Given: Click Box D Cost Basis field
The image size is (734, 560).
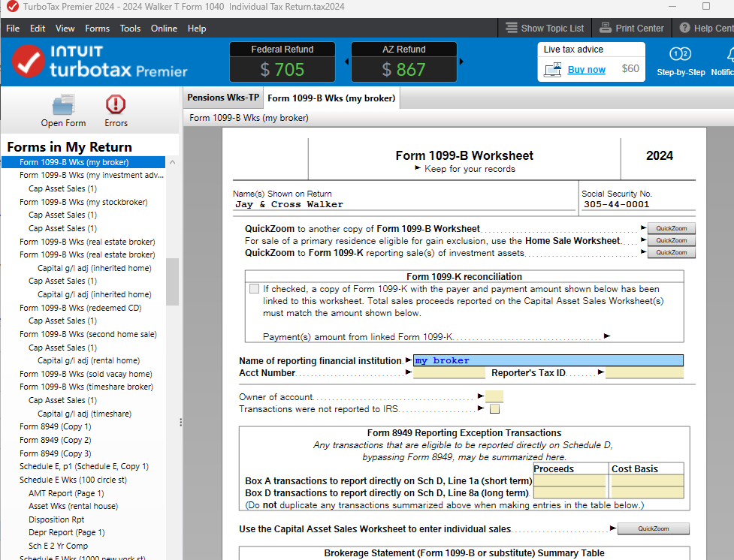Looking at the screenshot, I should (x=648, y=492).
